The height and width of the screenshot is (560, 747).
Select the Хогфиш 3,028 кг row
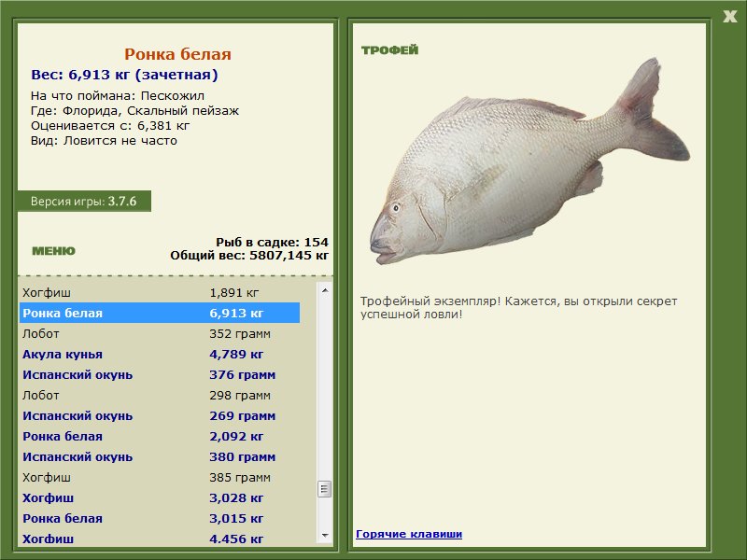click(x=160, y=497)
